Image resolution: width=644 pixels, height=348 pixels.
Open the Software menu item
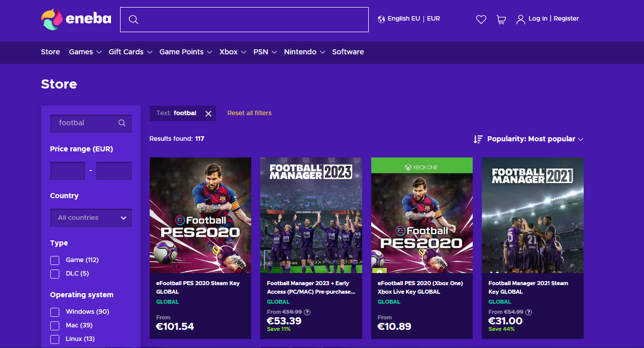[348, 52]
